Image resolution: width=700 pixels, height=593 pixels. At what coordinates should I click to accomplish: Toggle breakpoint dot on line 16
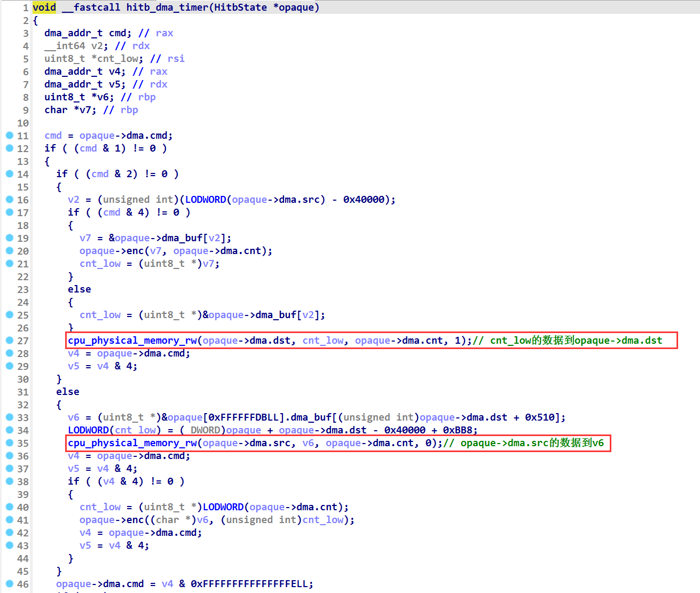[10, 199]
